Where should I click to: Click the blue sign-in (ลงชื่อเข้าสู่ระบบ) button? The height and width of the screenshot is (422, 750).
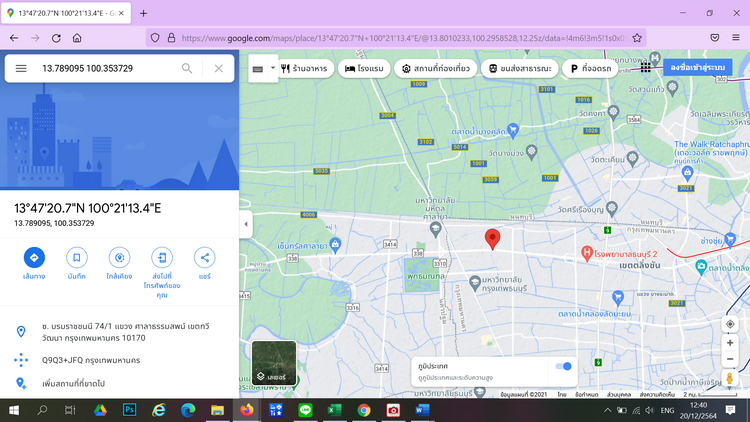697,67
